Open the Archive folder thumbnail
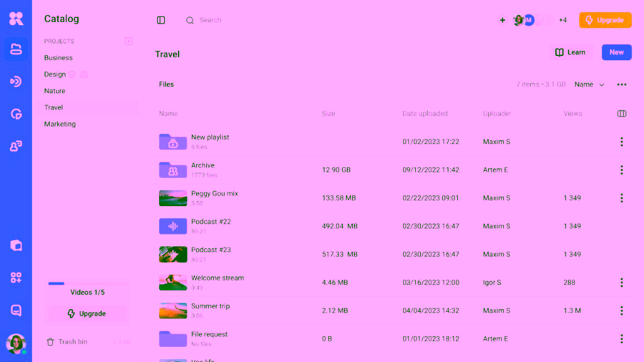This screenshot has width=644, height=362. pos(173,170)
